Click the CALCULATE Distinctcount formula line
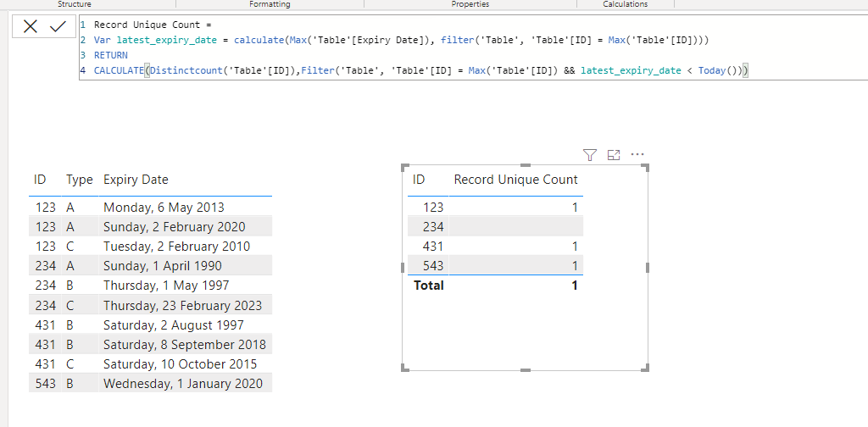Image resolution: width=868 pixels, height=427 pixels. coord(421,71)
